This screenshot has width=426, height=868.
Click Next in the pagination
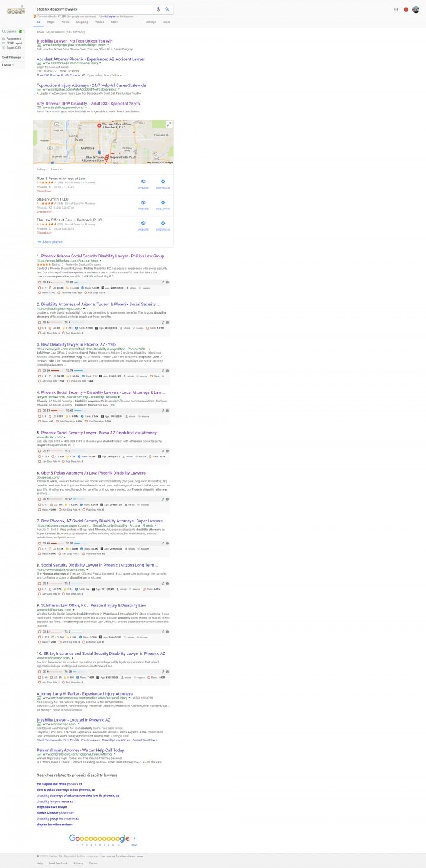pos(135,845)
